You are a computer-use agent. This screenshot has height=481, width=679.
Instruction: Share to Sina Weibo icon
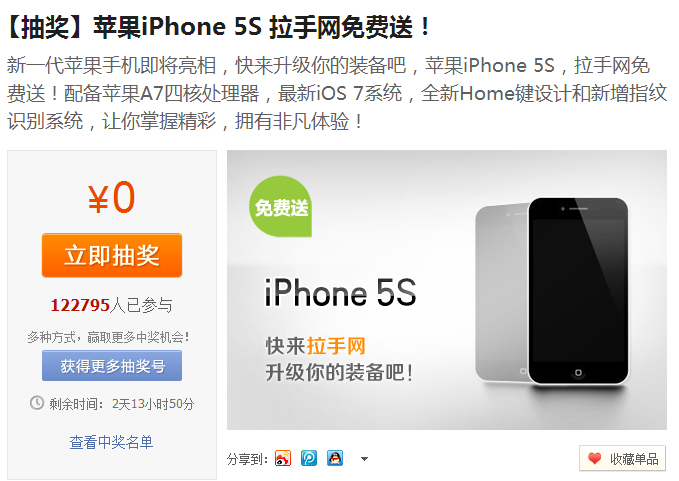283,458
